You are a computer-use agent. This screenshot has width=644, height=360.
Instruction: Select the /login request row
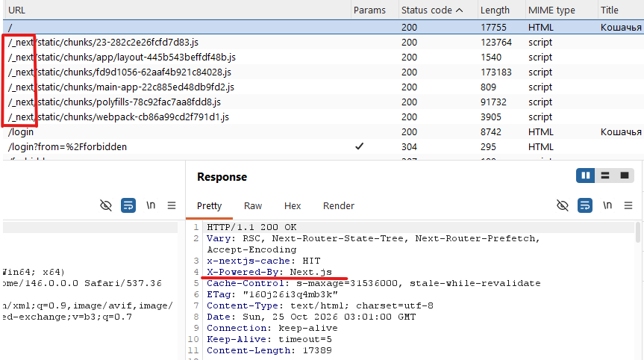coord(323,132)
